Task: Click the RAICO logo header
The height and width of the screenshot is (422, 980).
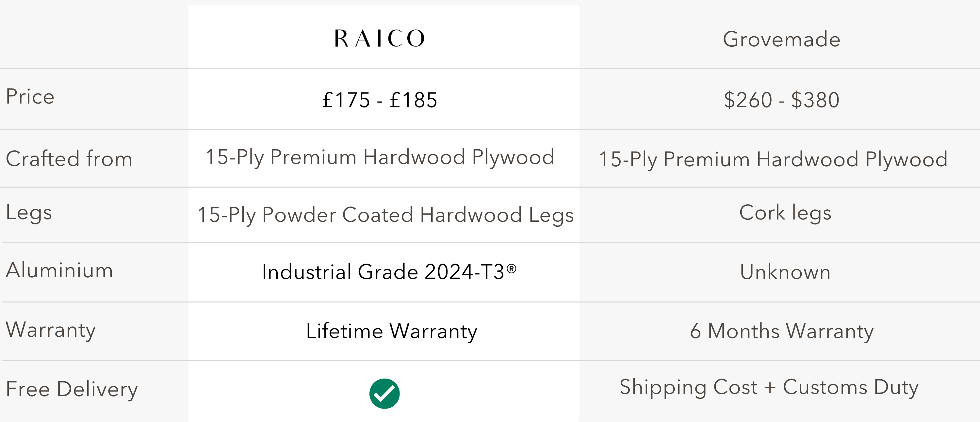Action: coord(380,39)
